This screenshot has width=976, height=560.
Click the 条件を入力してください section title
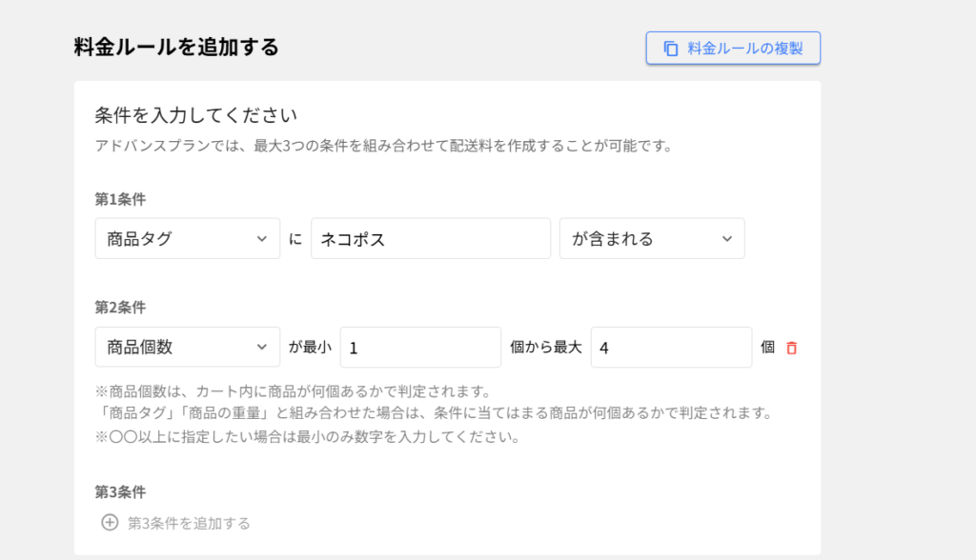(x=196, y=116)
